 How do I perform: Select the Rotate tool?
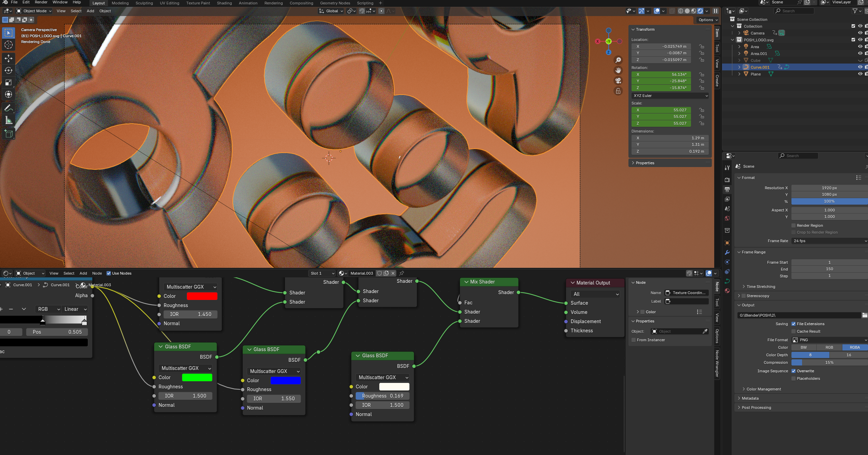(x=9, y=70)
